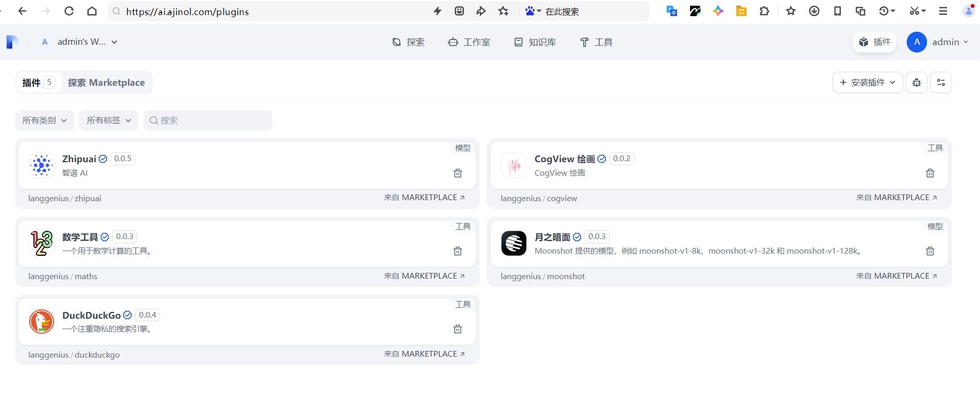Open 数学工具 来自 MARKETPLACE link
This screenshot has height=393, width=980.
coord(425,276)
